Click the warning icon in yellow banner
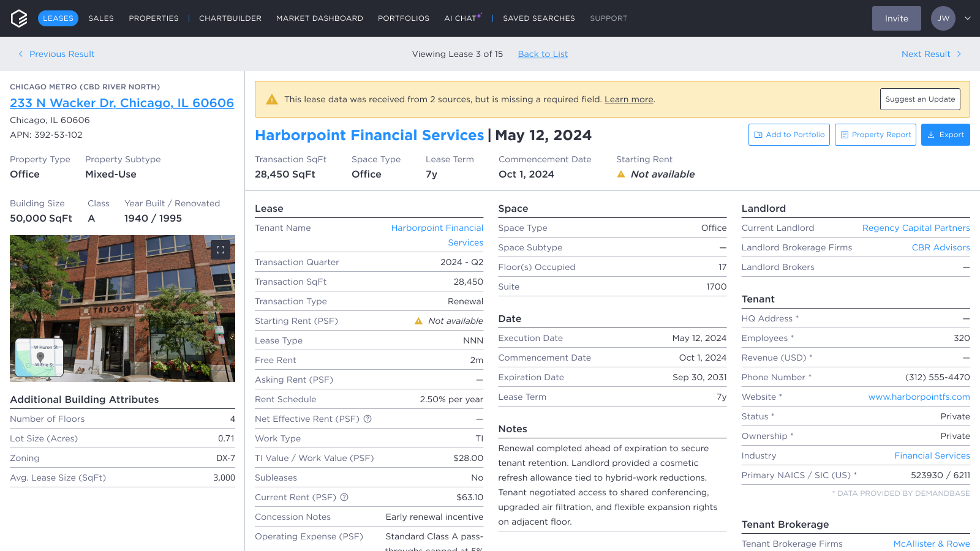 coord(272,99)
